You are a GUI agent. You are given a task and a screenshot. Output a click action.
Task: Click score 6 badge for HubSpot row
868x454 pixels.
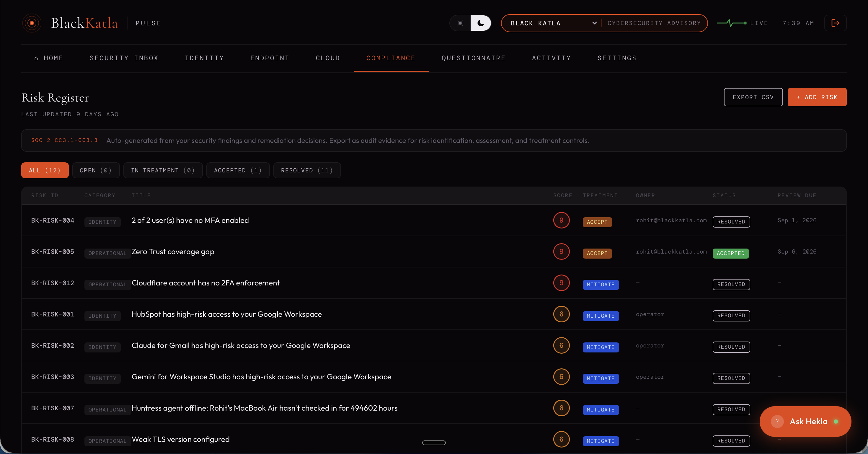(x=561, y=314)
